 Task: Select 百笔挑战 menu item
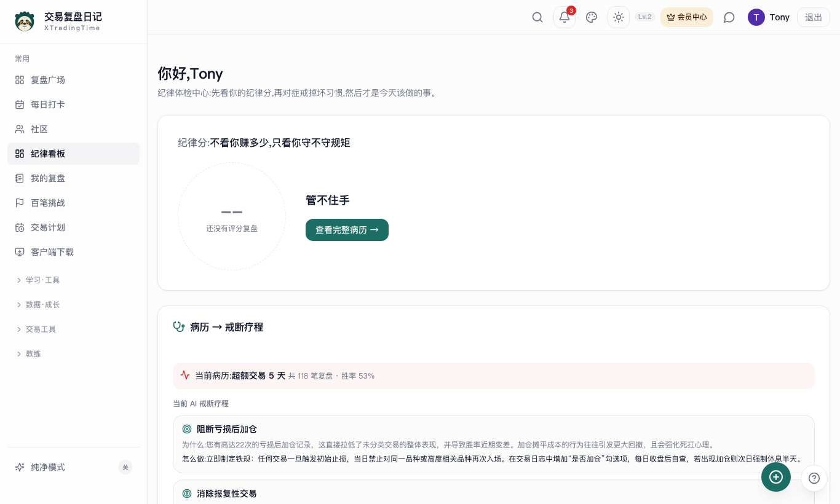tap(74, 203)
